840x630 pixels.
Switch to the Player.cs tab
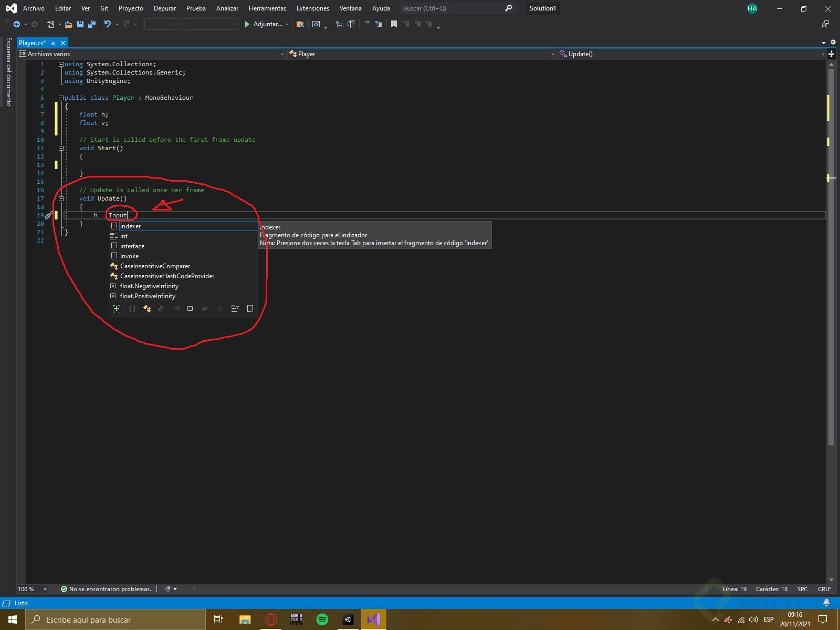click(33, 43)
